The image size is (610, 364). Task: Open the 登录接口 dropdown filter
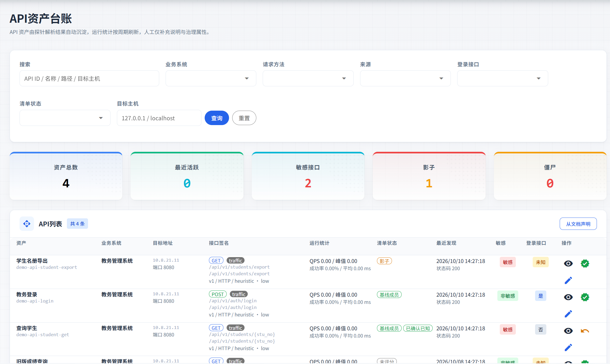tap(502, 78)
